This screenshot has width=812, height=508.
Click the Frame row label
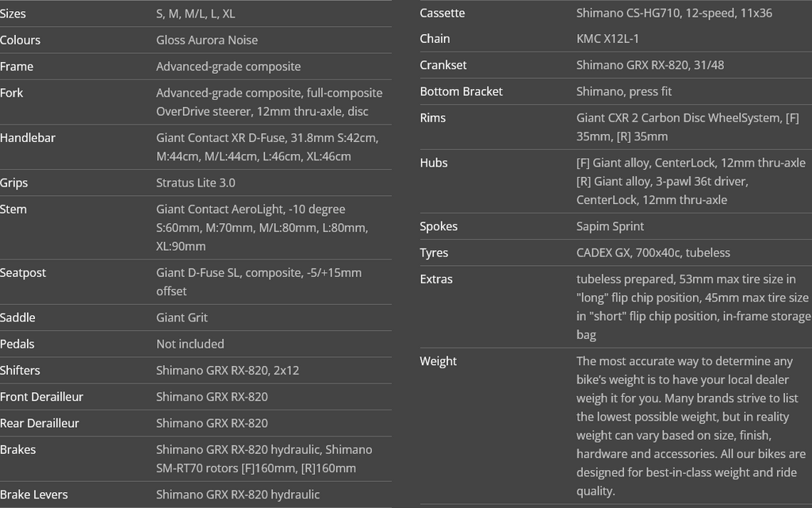pos(17,67)
